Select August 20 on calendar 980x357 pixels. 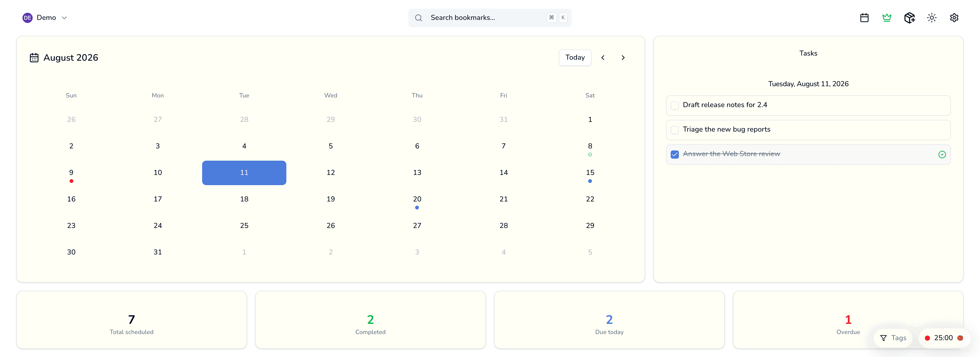pos(417,200)
